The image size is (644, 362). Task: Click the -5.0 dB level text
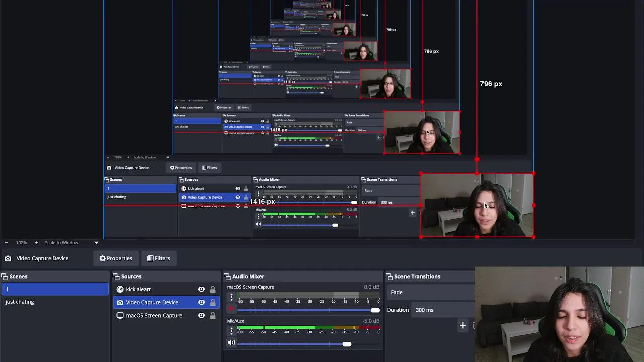click(371, 321)
